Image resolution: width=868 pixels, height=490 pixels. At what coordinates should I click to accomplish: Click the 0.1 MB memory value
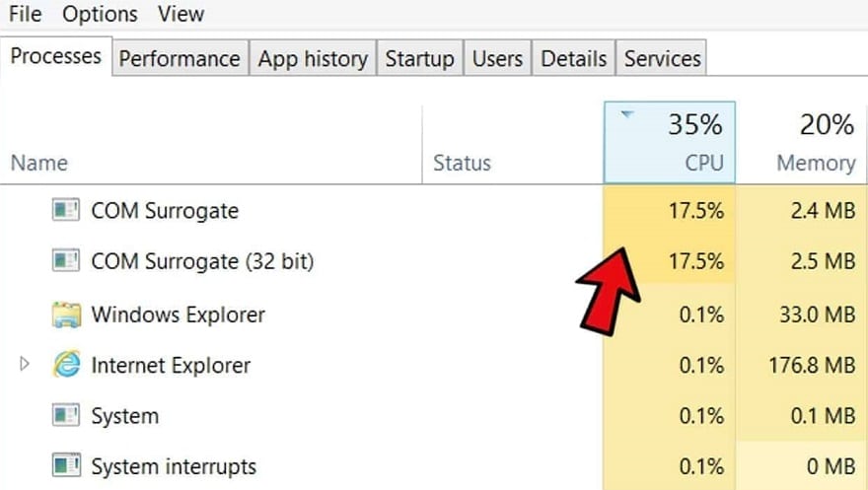(x=824, y=416)
